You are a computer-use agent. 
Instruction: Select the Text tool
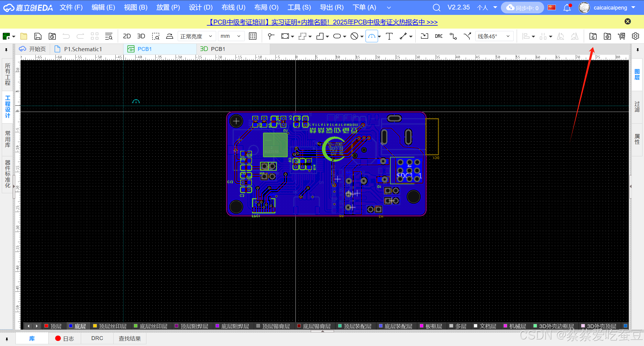389,36
